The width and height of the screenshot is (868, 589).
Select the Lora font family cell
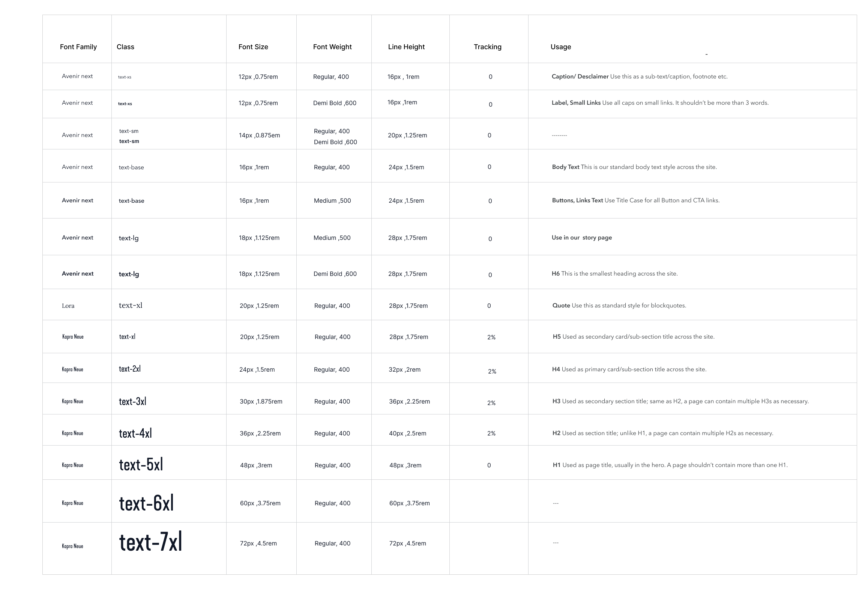[68, 306]
